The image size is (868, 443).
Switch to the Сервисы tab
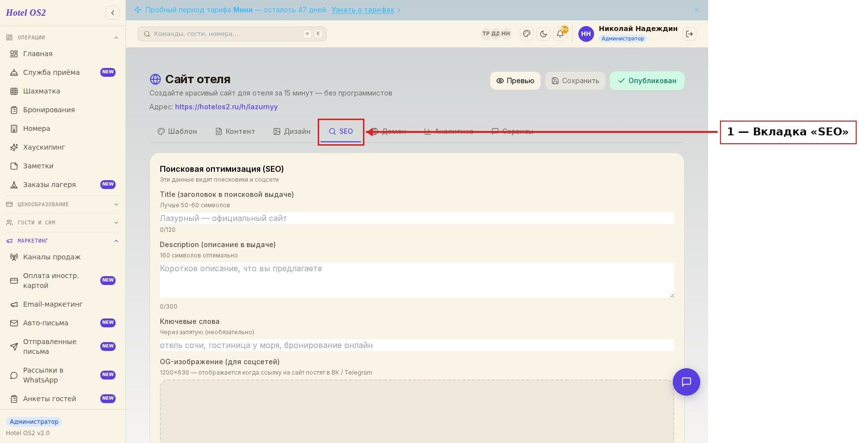point(512,131)
